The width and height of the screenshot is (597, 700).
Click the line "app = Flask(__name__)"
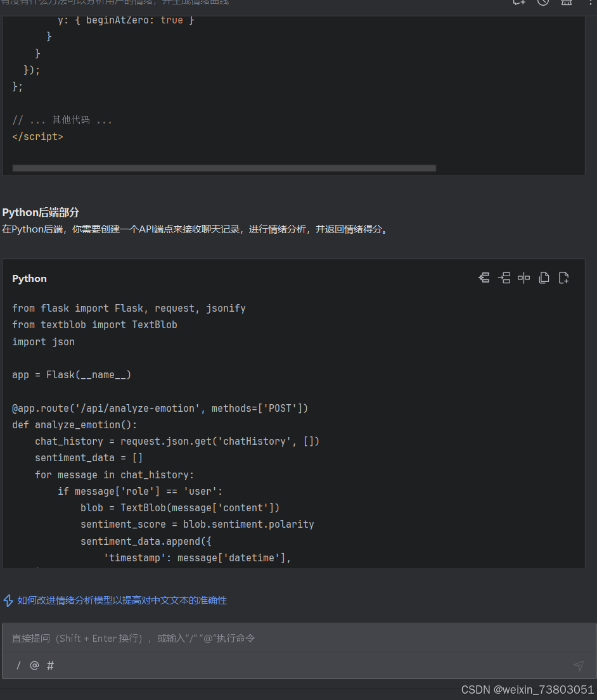click(72, 375)
